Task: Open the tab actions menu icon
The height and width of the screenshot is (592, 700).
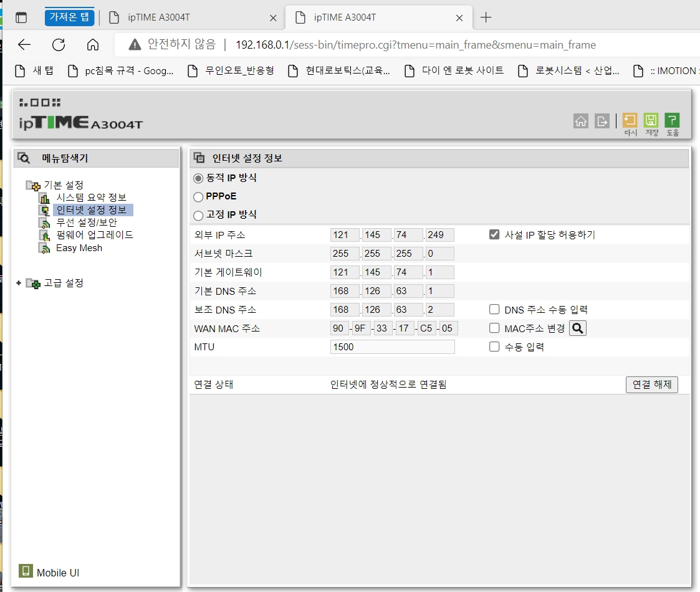Action: 21,17
